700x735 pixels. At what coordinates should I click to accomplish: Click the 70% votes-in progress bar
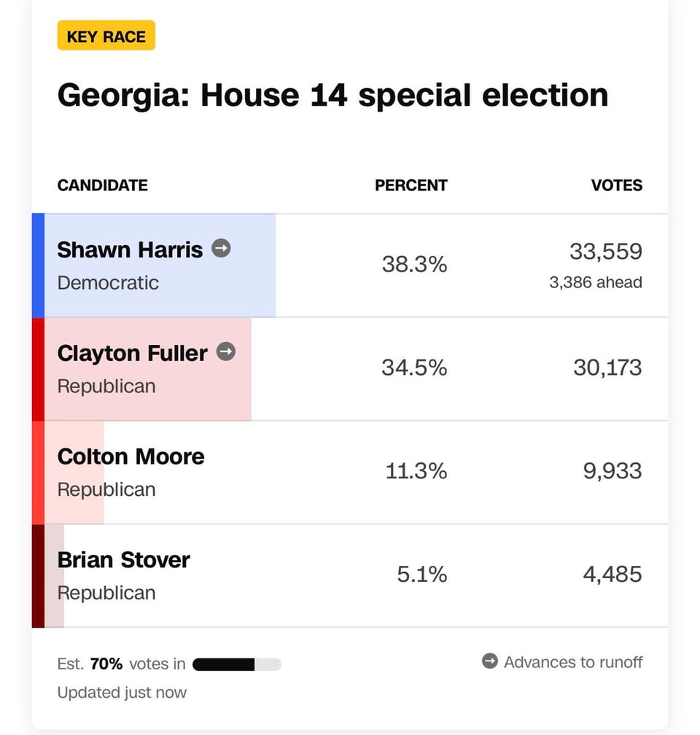(236, 664)
